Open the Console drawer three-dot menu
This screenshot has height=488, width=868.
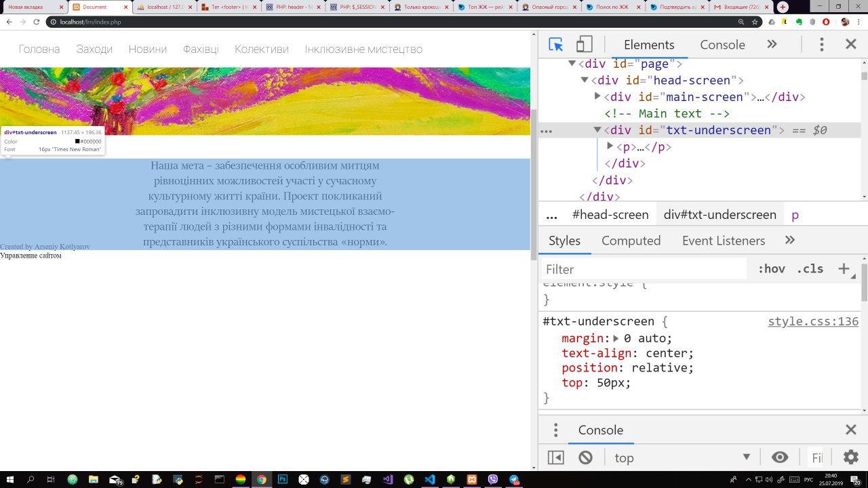[555, 430]
